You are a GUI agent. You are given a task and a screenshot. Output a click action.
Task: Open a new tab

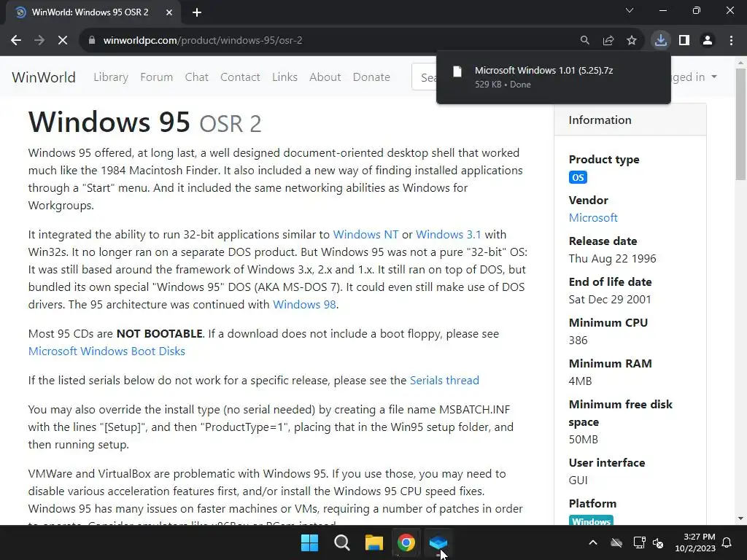[197, 12]
